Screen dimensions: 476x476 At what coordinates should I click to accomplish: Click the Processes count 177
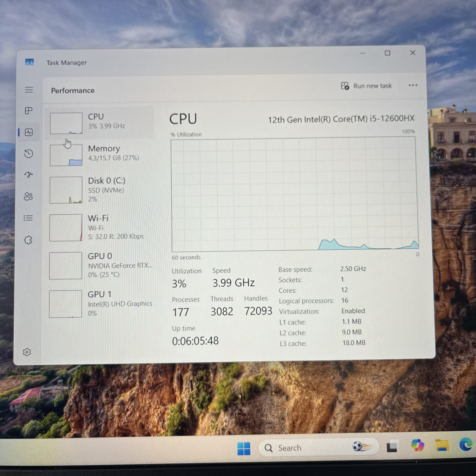point(181,312)
